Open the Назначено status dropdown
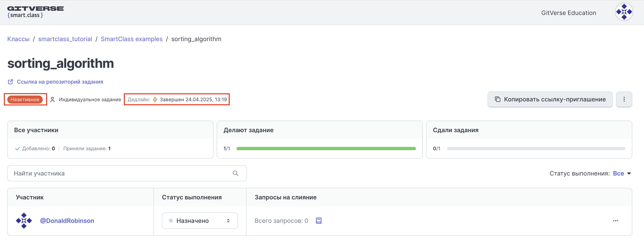Screen dimensions: 644x251 point(200,220)
